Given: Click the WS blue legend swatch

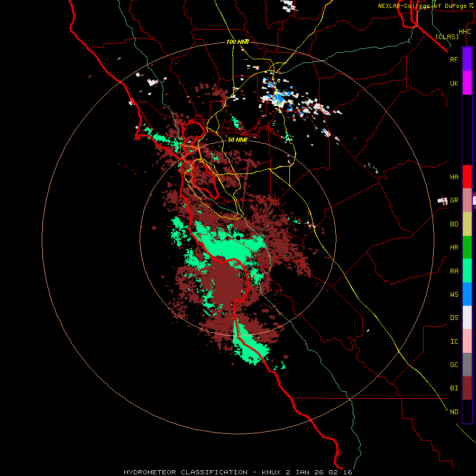Looking at the screenshot, I should pos(467,294).
